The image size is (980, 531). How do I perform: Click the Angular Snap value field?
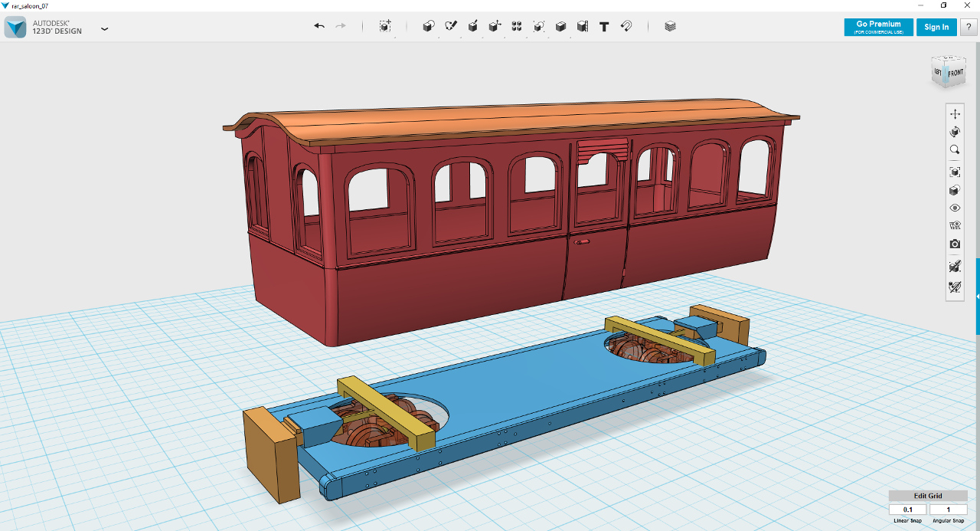click(x=948, y=510)
